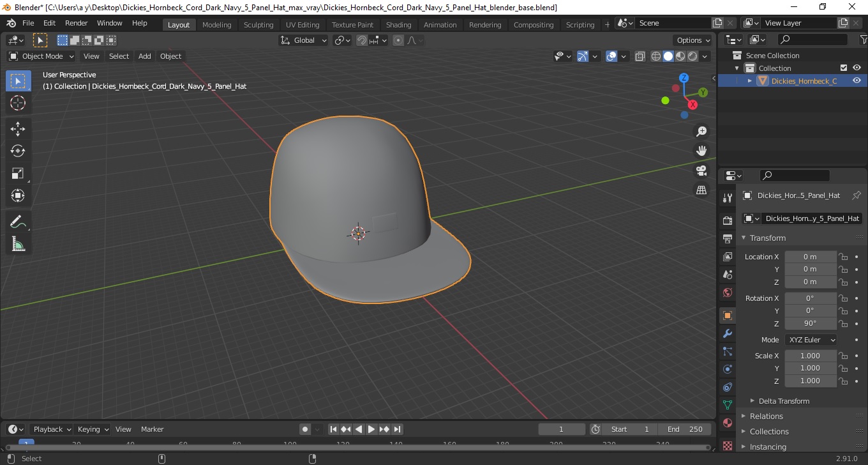Select the Select Box tool
Screen dimensions: 868x465
click(18, 81)
